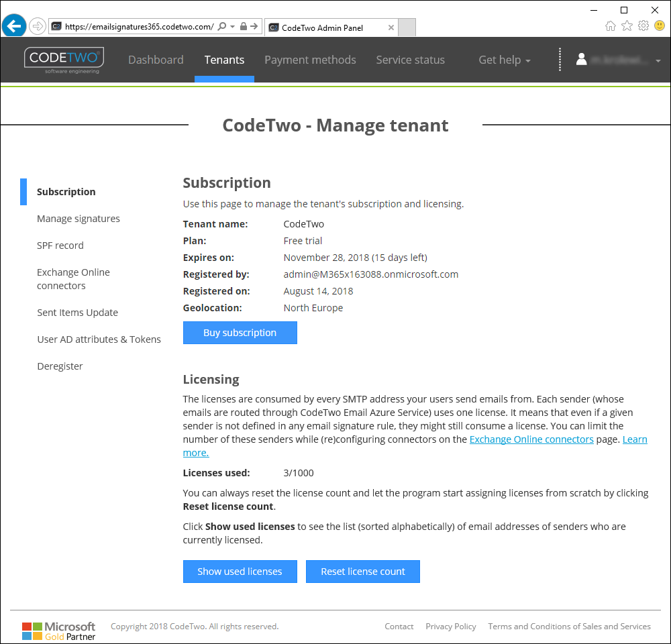This screenshot has height=644, width=671.
Task: Click the browser back arrow button
Action: pos(13,26)
